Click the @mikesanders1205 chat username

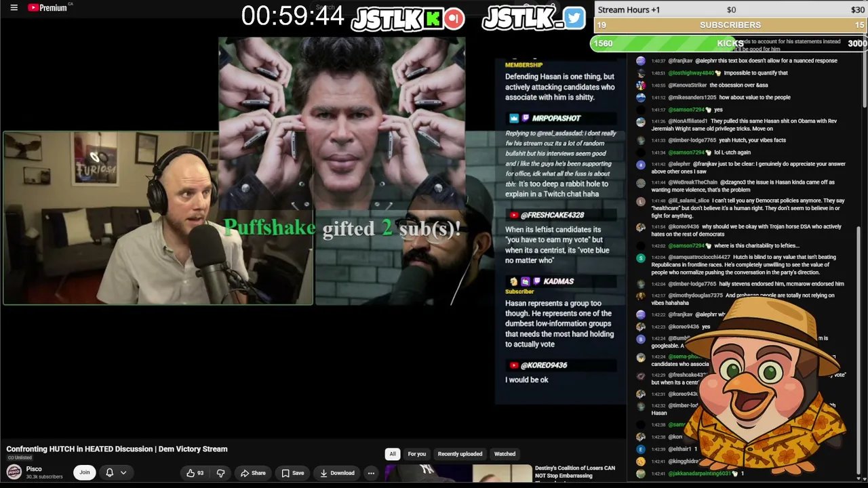tap(692, 98)
